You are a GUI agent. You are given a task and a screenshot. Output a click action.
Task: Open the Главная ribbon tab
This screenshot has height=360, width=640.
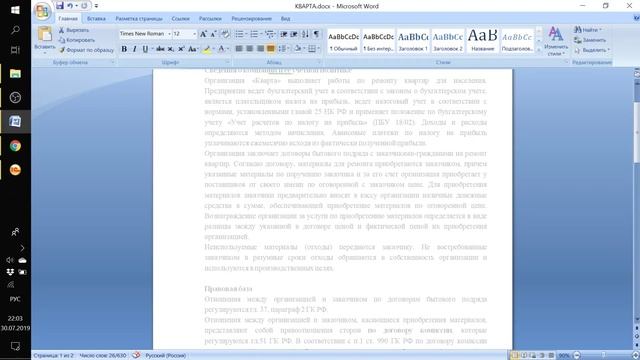[68, 19]
